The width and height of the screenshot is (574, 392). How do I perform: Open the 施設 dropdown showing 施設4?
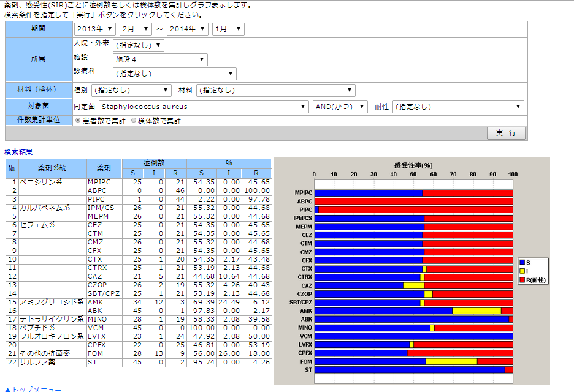160,59
